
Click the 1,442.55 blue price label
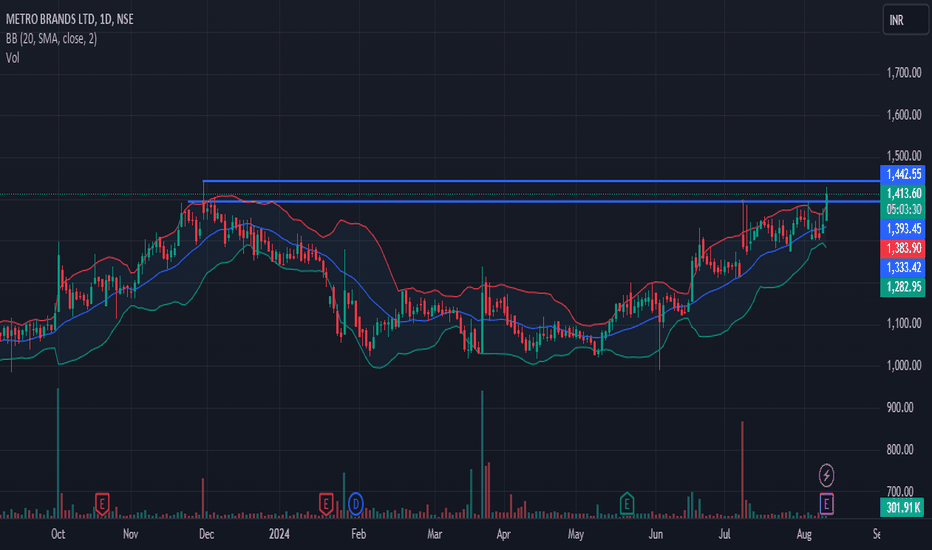[903, 174]
